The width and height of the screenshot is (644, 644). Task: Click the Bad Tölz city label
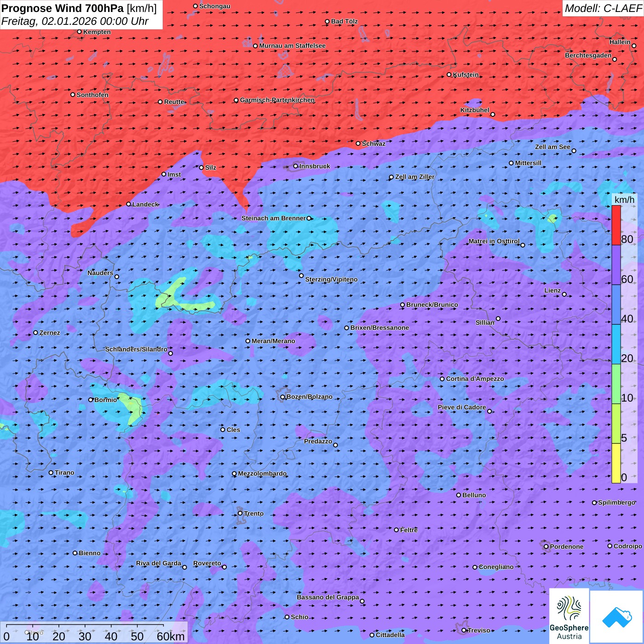tap(344, 21)
